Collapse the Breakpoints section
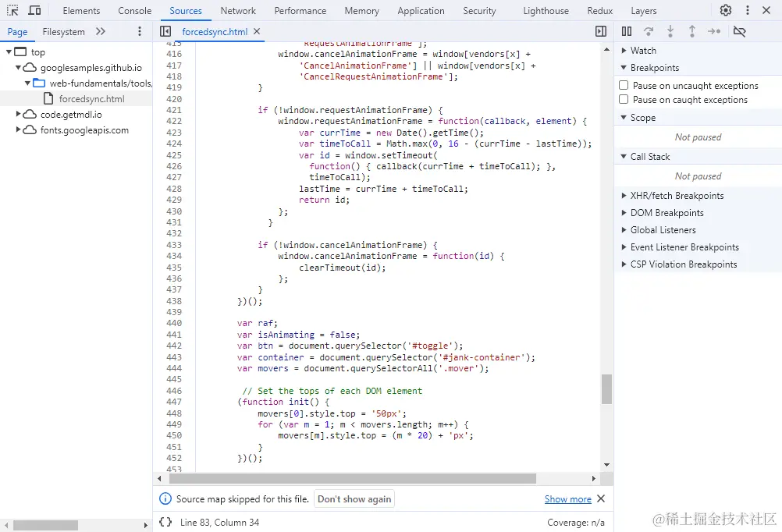The width and height of the screenshot is (782, 532). [624, 67]
